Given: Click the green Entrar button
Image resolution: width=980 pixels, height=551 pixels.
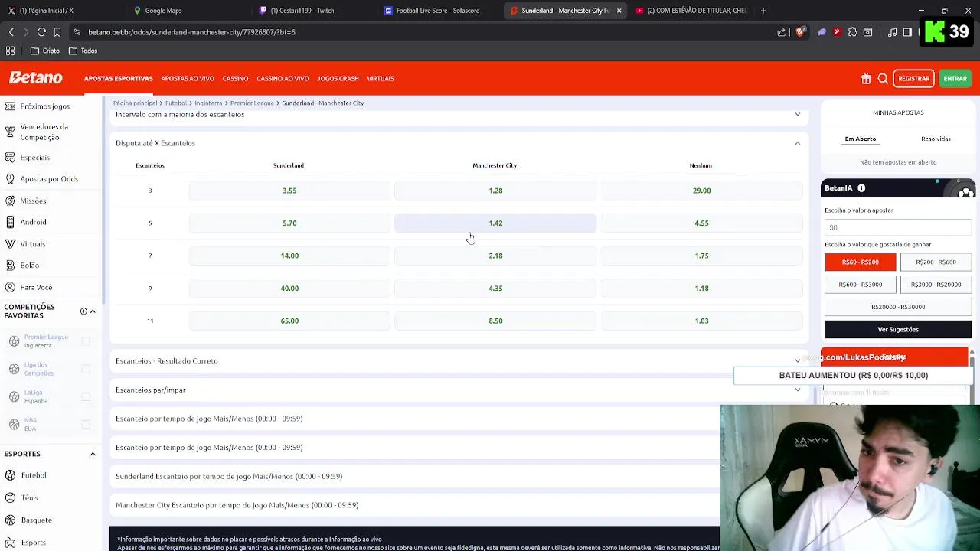Looking at the screenshot, I should pyautogui.click(x=955, y=78).
